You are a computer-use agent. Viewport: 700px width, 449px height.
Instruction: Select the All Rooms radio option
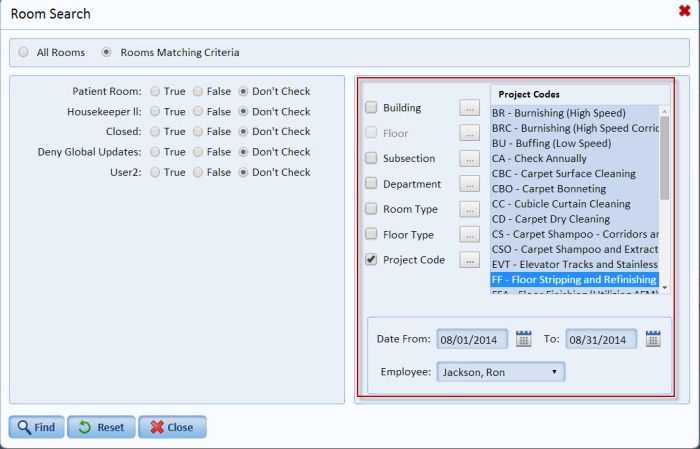23,52
